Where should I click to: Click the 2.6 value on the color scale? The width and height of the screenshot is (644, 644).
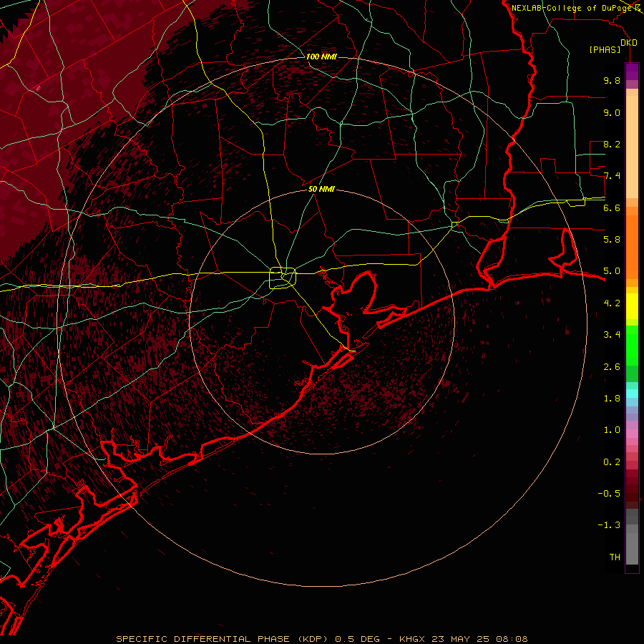(x=612, y=367)
